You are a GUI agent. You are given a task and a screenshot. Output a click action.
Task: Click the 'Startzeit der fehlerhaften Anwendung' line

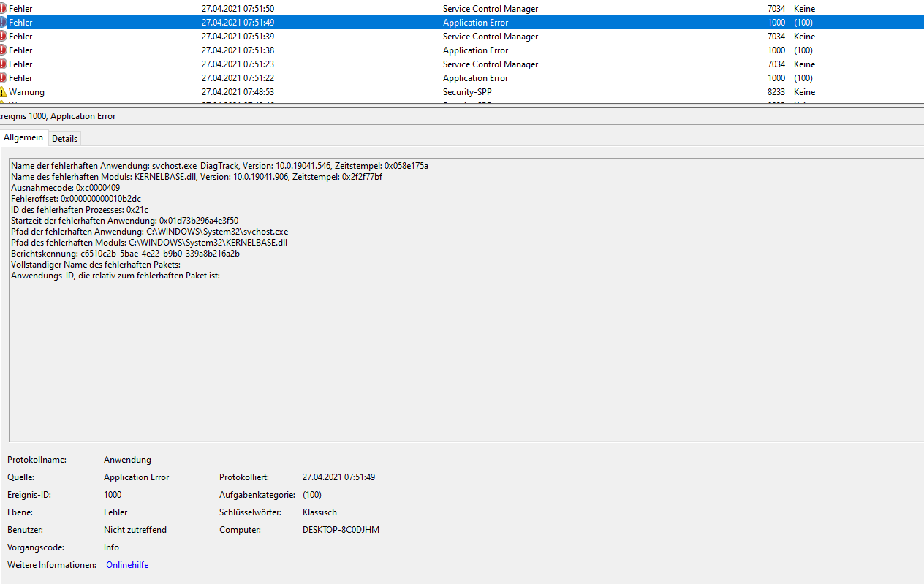pos(124,221)
